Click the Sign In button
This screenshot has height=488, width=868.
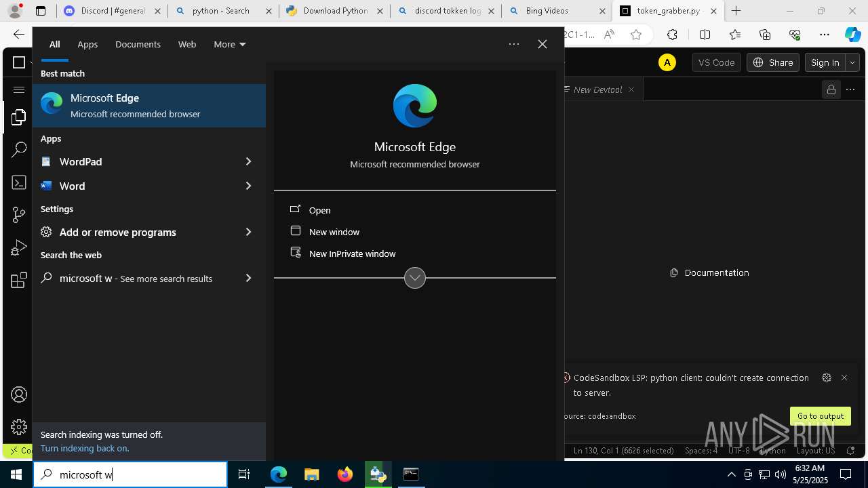pyautogui.click(x=825, y=62)
